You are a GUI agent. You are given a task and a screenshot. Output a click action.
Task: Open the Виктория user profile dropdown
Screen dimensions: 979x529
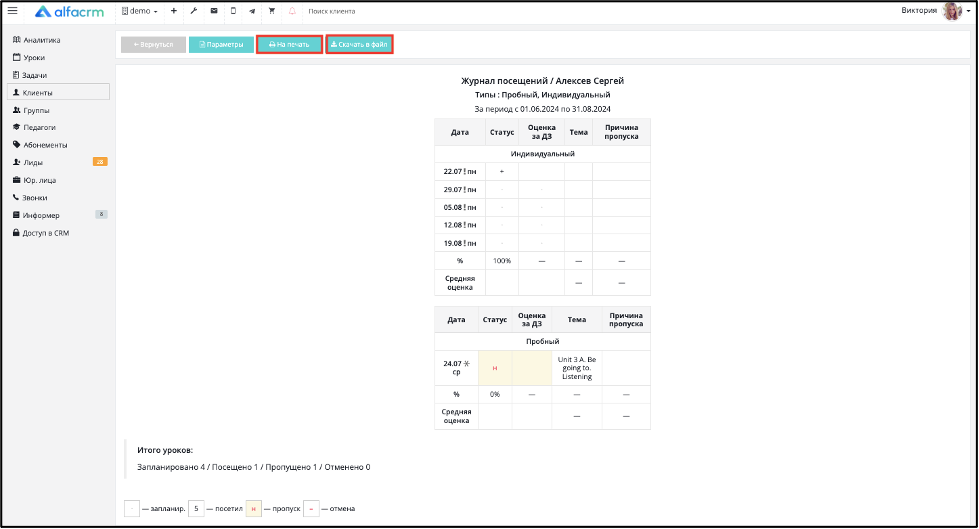pos(935,11)
